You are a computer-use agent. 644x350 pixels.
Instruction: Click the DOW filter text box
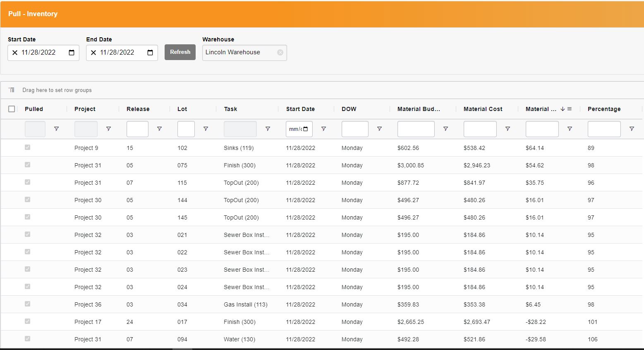point(355,129)
